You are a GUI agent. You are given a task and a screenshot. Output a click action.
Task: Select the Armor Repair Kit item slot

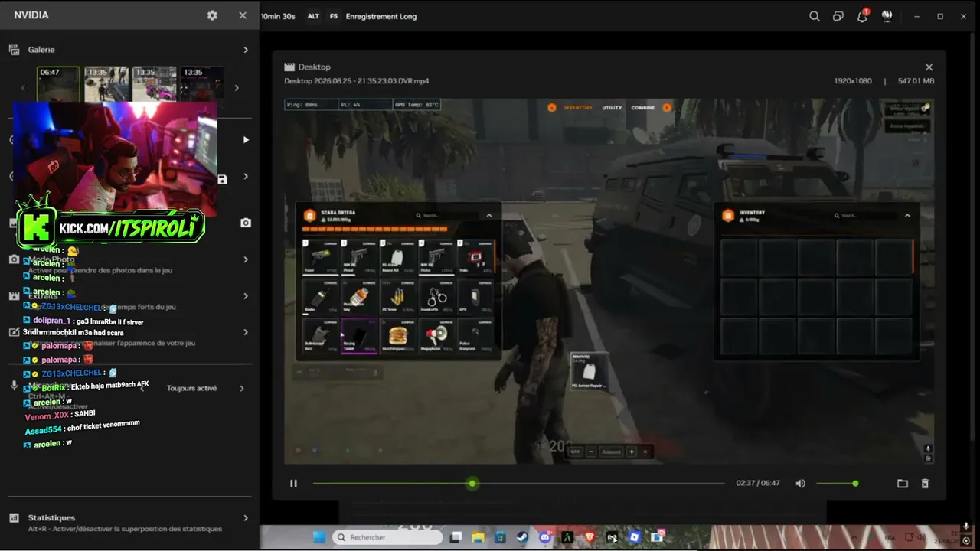click(398, 256)
